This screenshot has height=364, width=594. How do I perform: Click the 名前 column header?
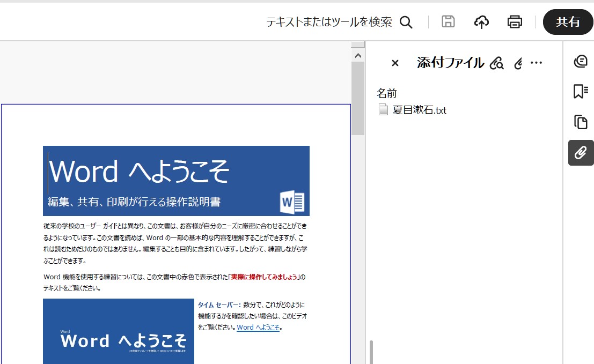386,93
